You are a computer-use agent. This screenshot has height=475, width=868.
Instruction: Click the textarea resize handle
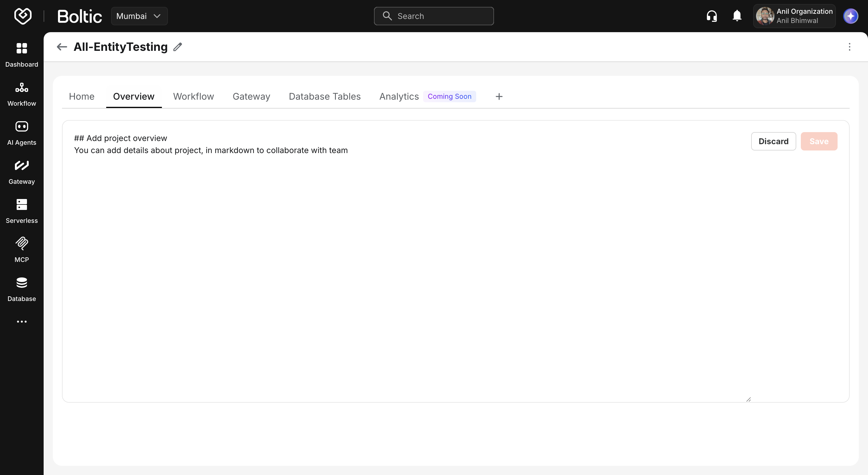(748, 399)
